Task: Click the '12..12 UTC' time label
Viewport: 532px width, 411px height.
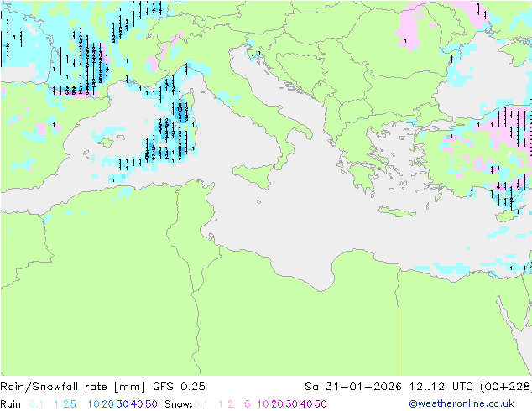Action: point(441,387)
